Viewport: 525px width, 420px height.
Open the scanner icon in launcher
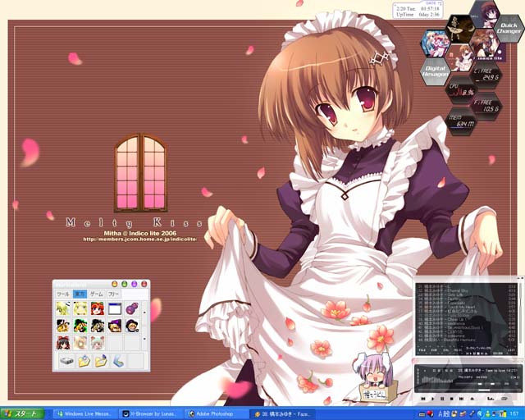point(118,361)
